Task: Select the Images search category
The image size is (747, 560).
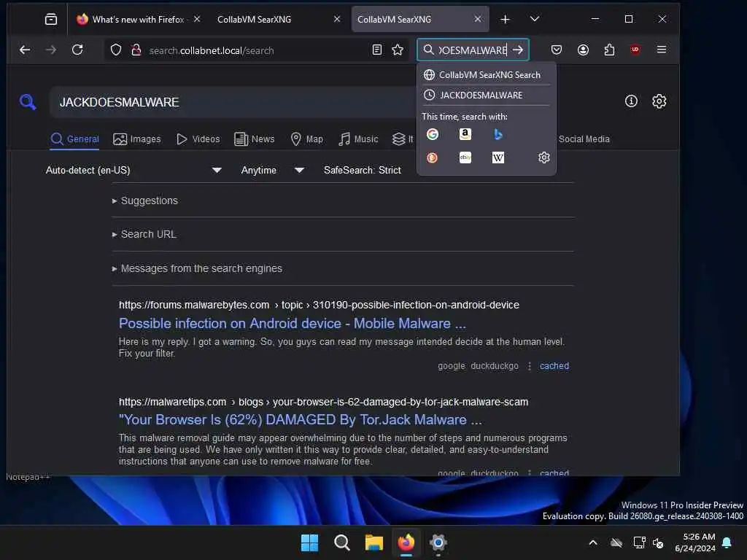Action: [137, 139]
